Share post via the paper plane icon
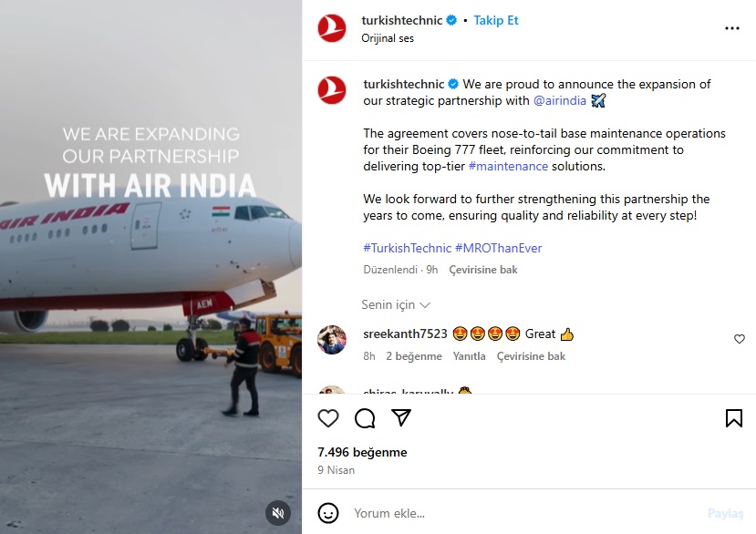 401,418
